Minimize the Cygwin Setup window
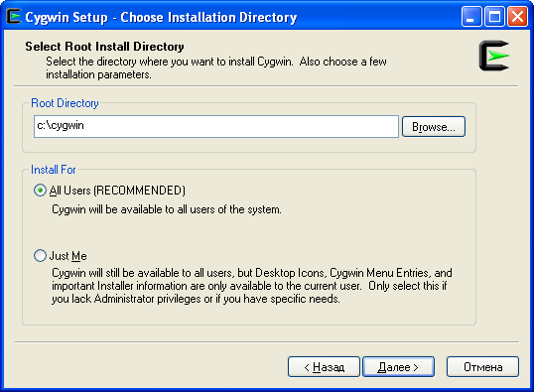This screenshot has width=534, height=392. click(x=471, y=16)
